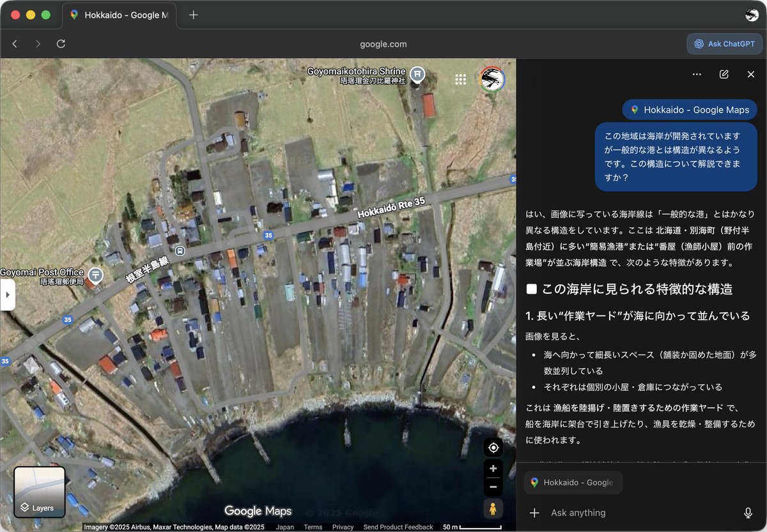Reload the Google Maps page
This screenshot has width=767, height=532.
(x=61, y=44)
